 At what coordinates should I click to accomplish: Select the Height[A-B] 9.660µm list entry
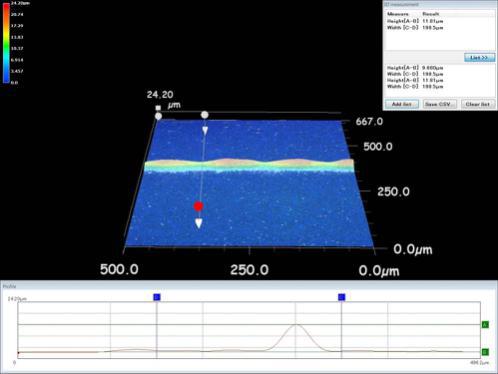point(415,68)
